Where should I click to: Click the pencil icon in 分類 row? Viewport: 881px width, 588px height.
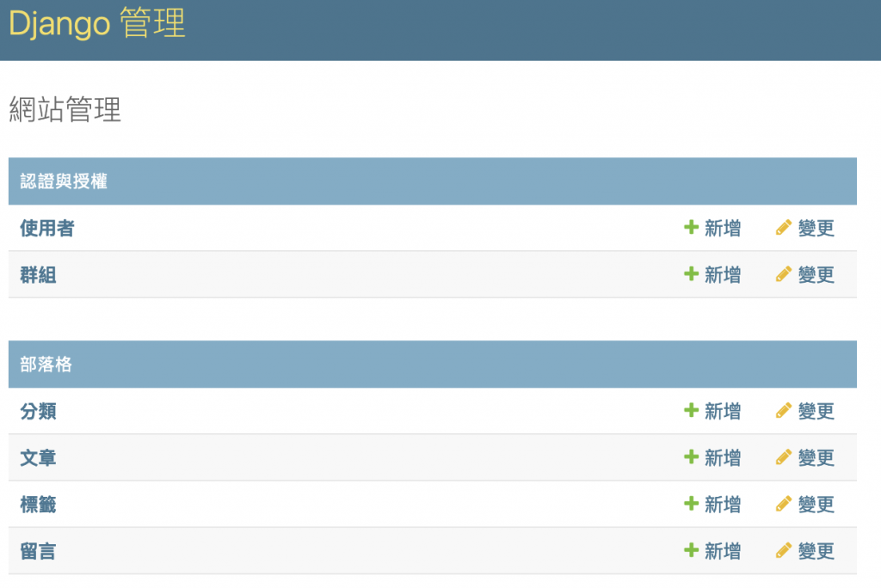tap(784, 411)
